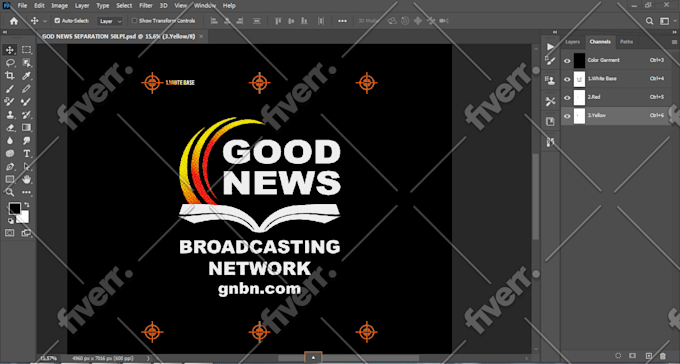Screen dimensions: 680x364
Task: Select the Eraser tool
Action: 10,128
